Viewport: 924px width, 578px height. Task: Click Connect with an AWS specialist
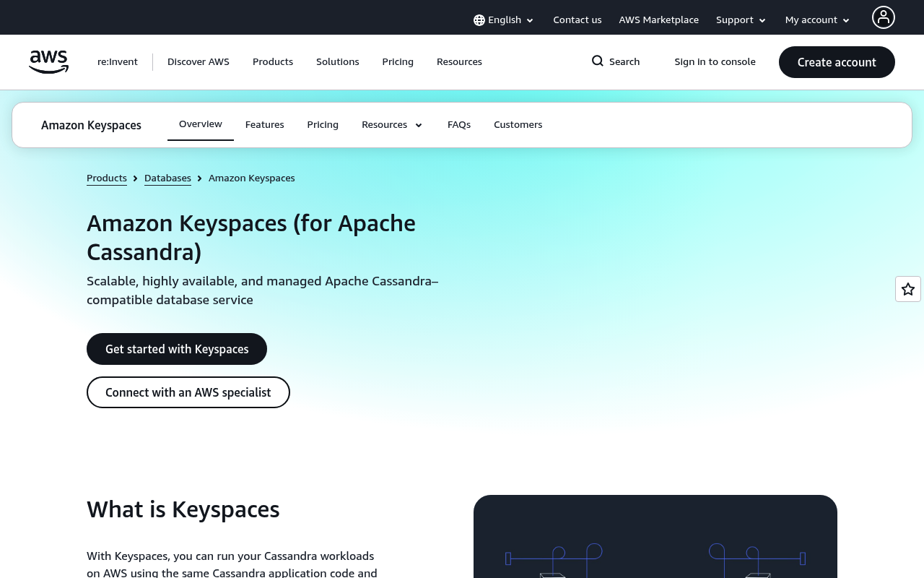188,392
